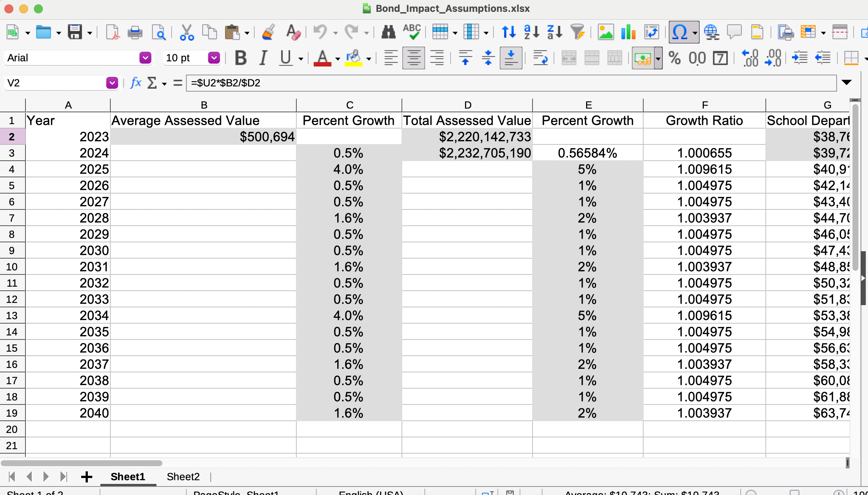Insert a chart using the chart icon
The height and width of the screenshot is (495, 868).
tap(628, 33)
